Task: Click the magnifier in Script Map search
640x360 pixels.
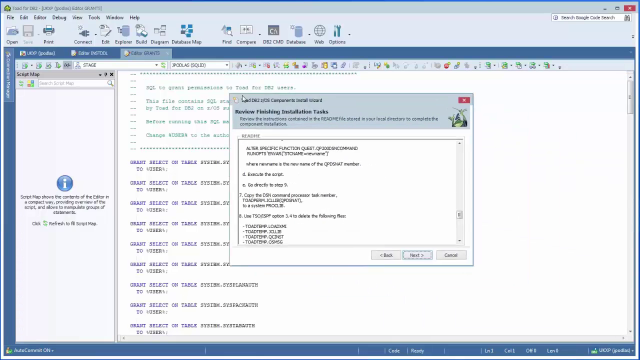Action: pos(110,83)
